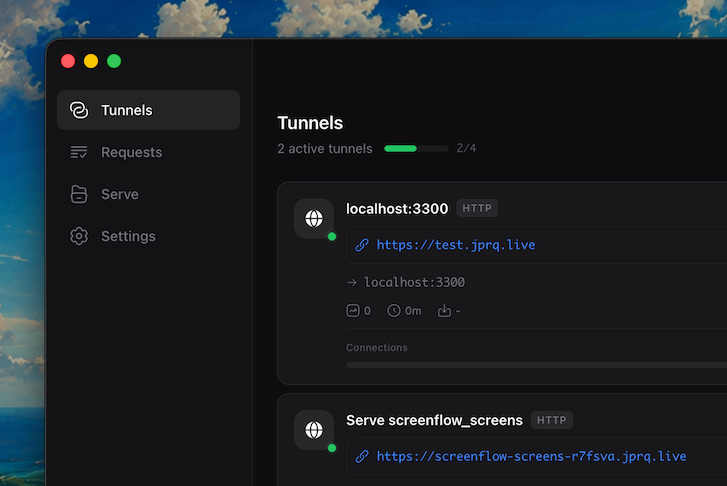
Task: Open the Settings sidebar section
Action: 148,236
